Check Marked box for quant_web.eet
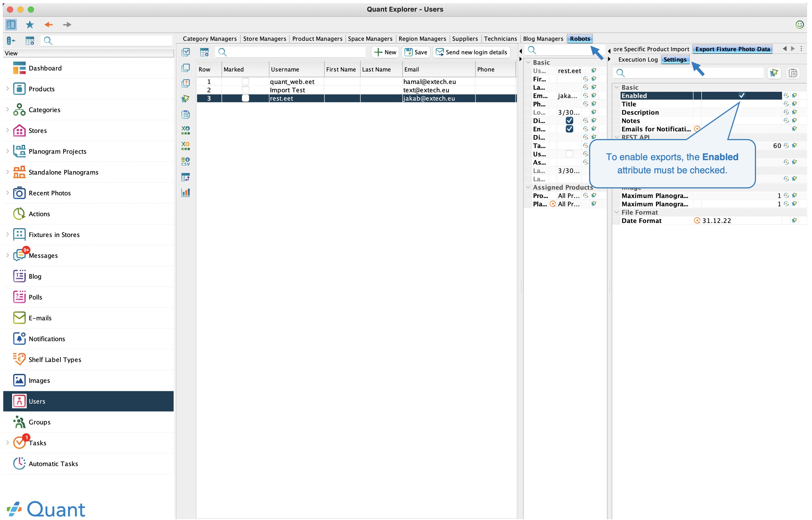 (x=245, y=82)
